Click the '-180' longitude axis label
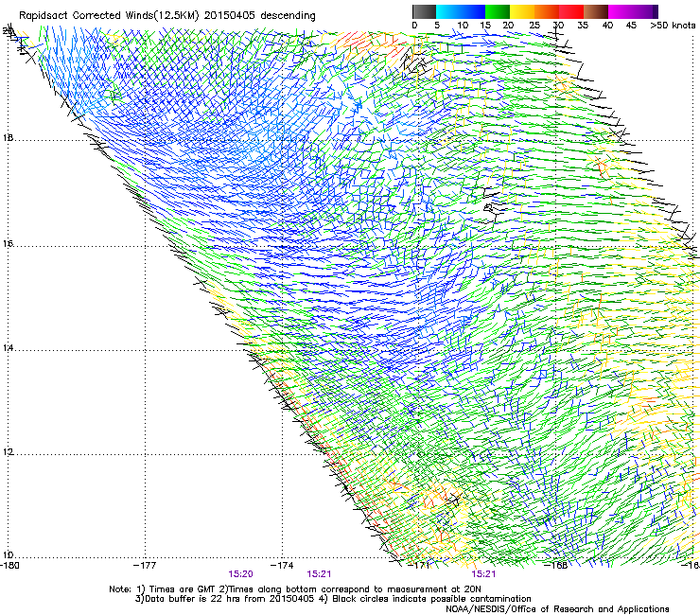This screenshot has height=615, width=700. click(x=9, y=566)
